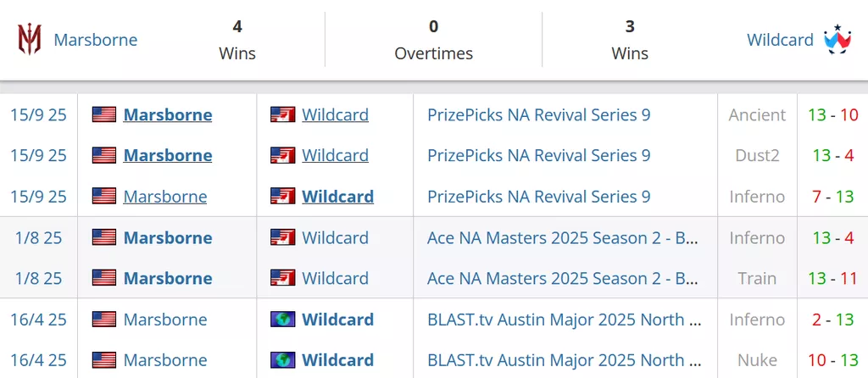The image size is (868, 378).
Task: Click world globe flag in 2-13 Inferno row
Action: pos(282,320)
